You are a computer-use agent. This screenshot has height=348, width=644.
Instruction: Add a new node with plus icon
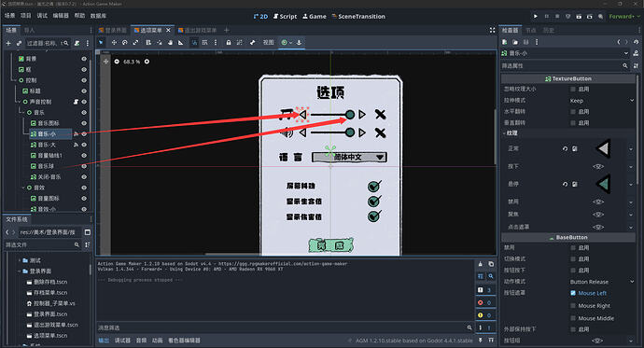coord(8,43)
